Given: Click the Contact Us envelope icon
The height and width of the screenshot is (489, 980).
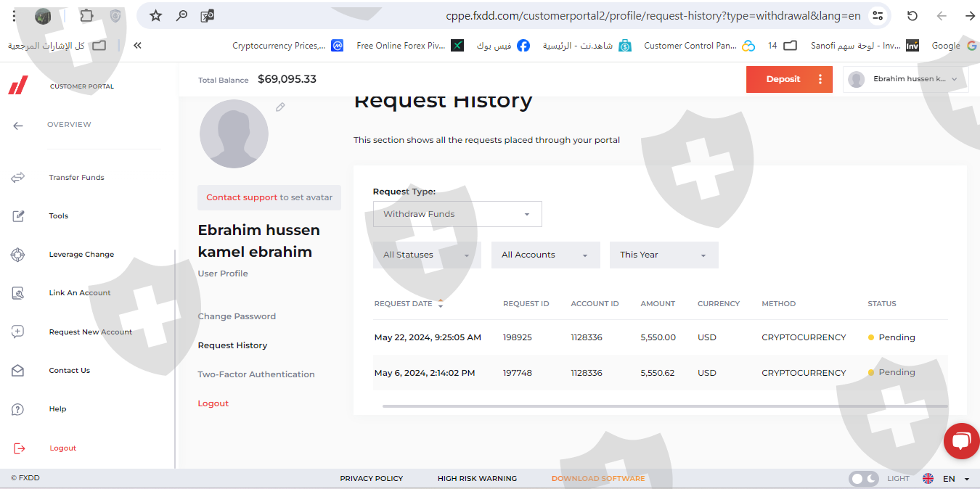Looking at the screenshot, I should coord(18,371).
